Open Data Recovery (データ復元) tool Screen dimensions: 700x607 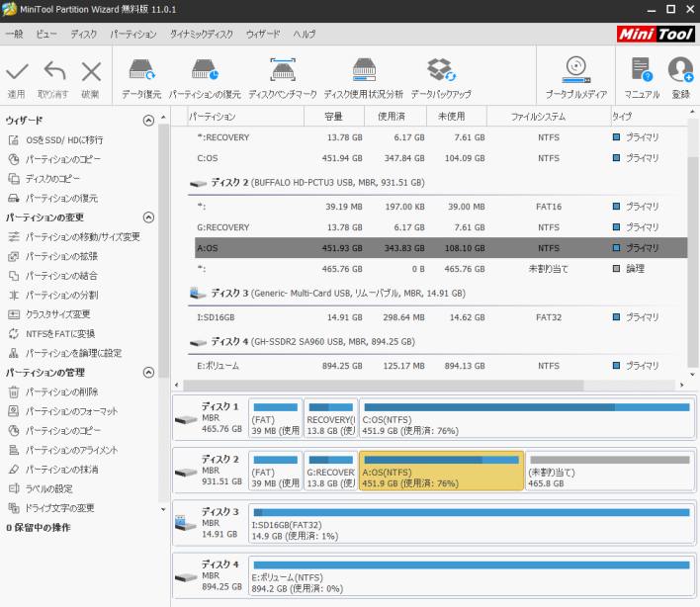[141, 78]
